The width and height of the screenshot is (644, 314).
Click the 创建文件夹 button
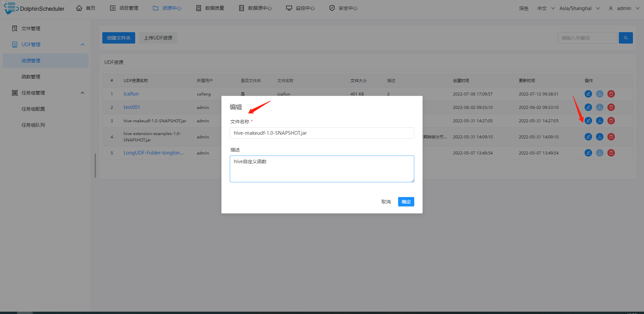pos(119,38)
